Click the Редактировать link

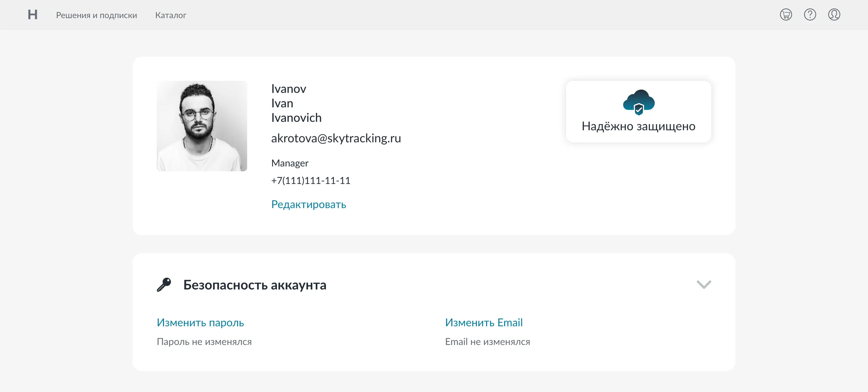pyautogui.click(x=308, y=204)
